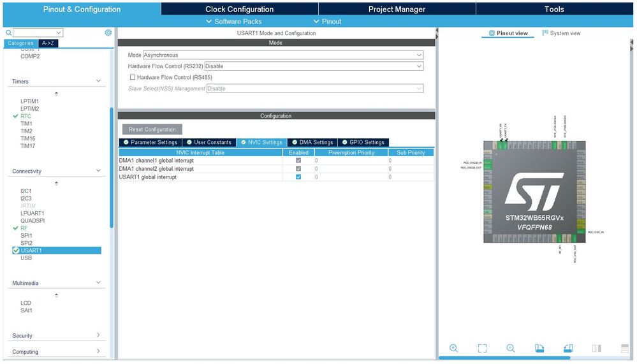Select COMP2 in the peripheral list
The width and height of the screenshot is (637, 364).
click(30, 57)
